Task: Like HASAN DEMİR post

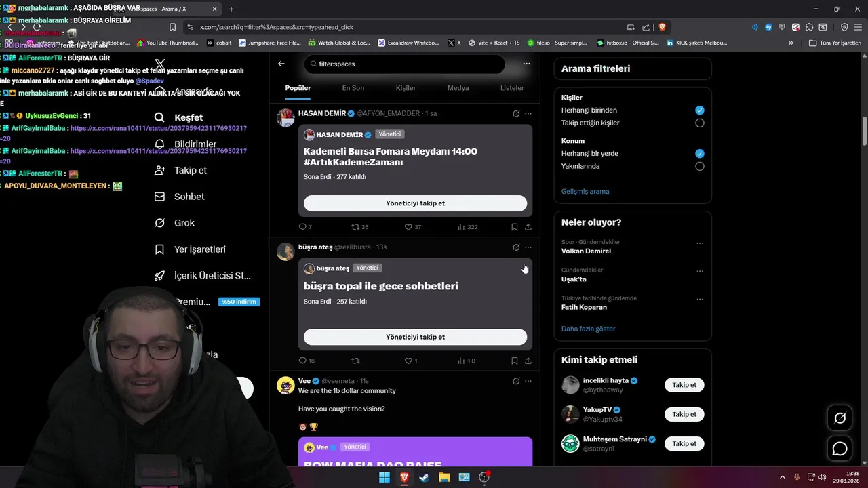Action: click(413, 227)
